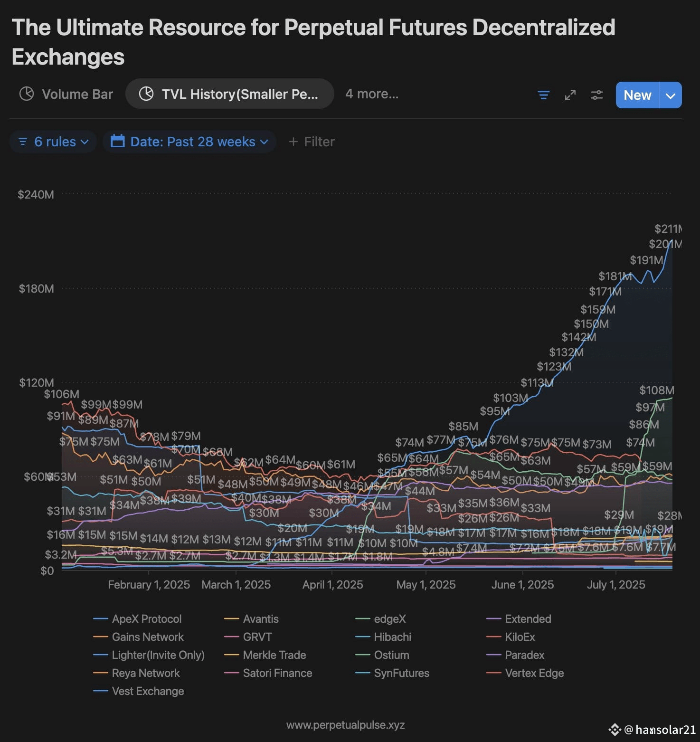Image resolution: width=700 pixels, height=742 pixels.
Task: Open view settings sliders icon
Action: click(597, 95)
